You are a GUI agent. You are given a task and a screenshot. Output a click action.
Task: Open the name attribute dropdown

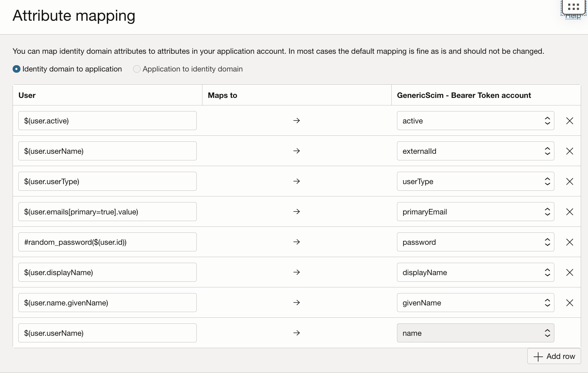475,333
